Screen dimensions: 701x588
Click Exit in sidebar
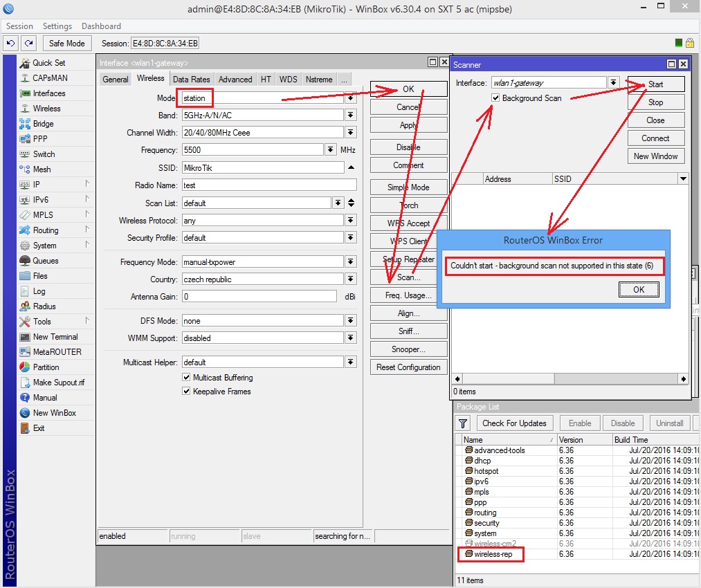pyautogui.click(x=39, y=428)
